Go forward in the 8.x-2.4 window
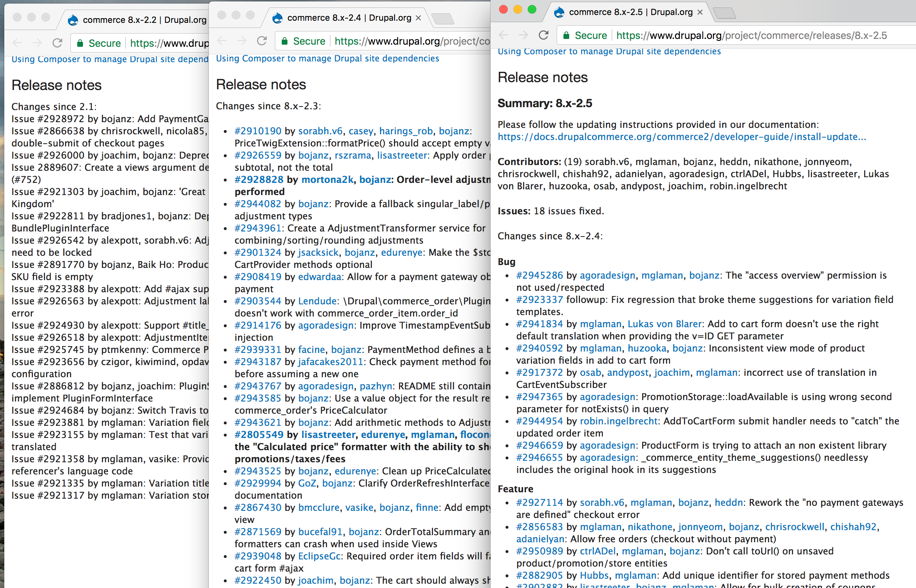 (242, 41)
